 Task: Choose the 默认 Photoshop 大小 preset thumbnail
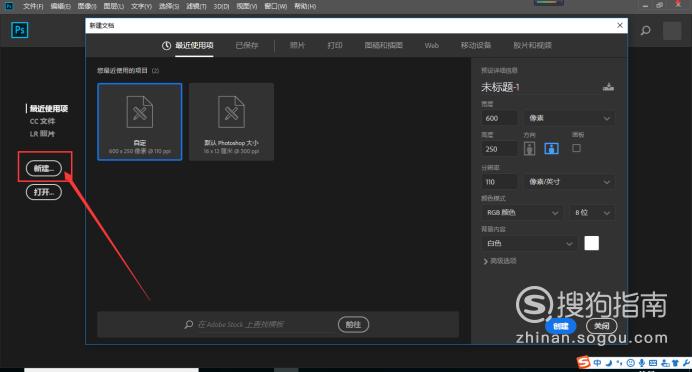(x=231, y=122)
